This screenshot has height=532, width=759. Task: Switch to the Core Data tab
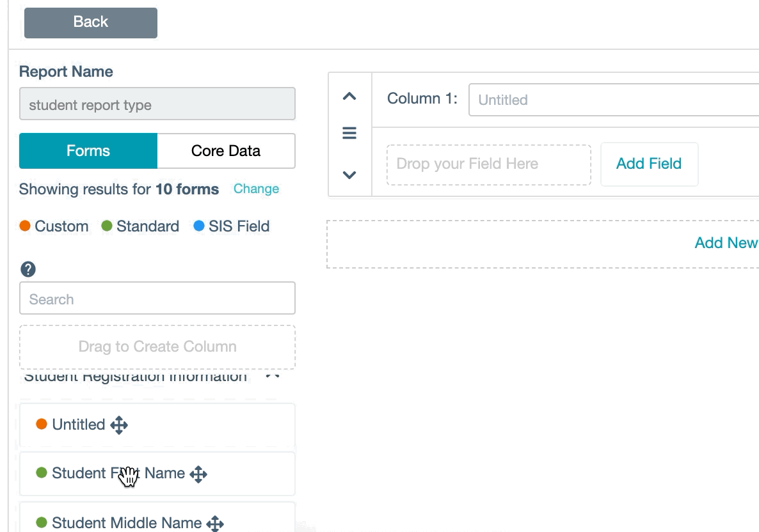226,151
